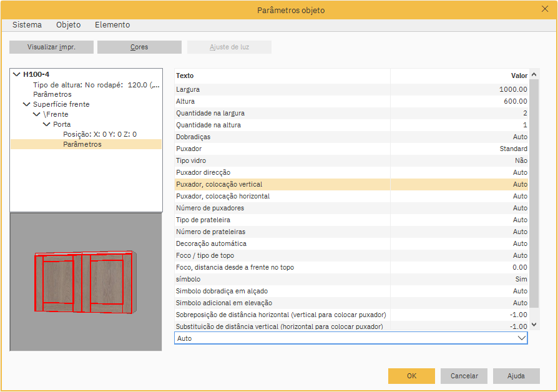Open Ajuda help button
This screenshot has width=558, height=392.
point(516,376)
